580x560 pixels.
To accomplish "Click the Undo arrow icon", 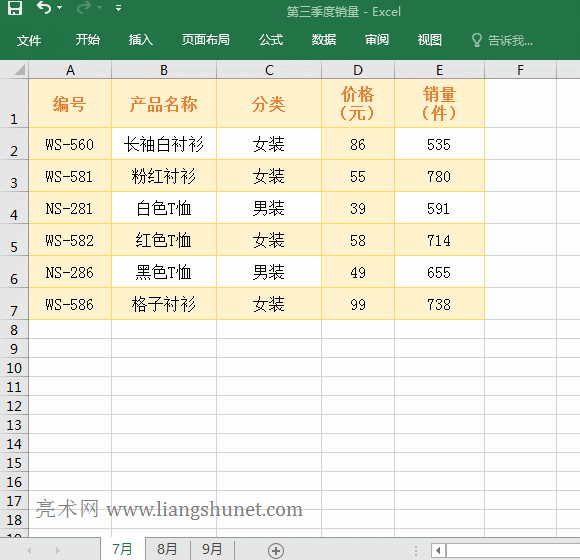I will pos(44,7).
